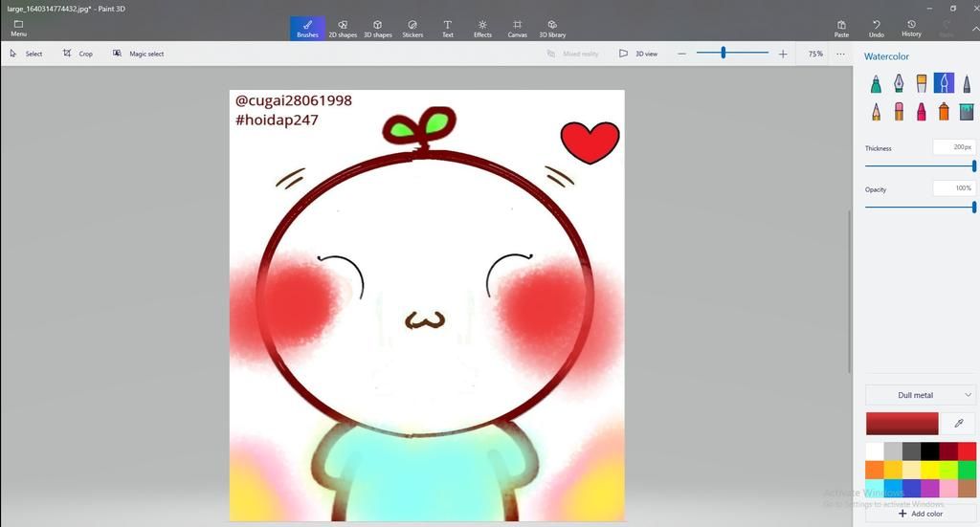Image resolution: width=980 pixels, height=527 pixels.
Task: Click the Opacity 100% input field
Action: 954,188
